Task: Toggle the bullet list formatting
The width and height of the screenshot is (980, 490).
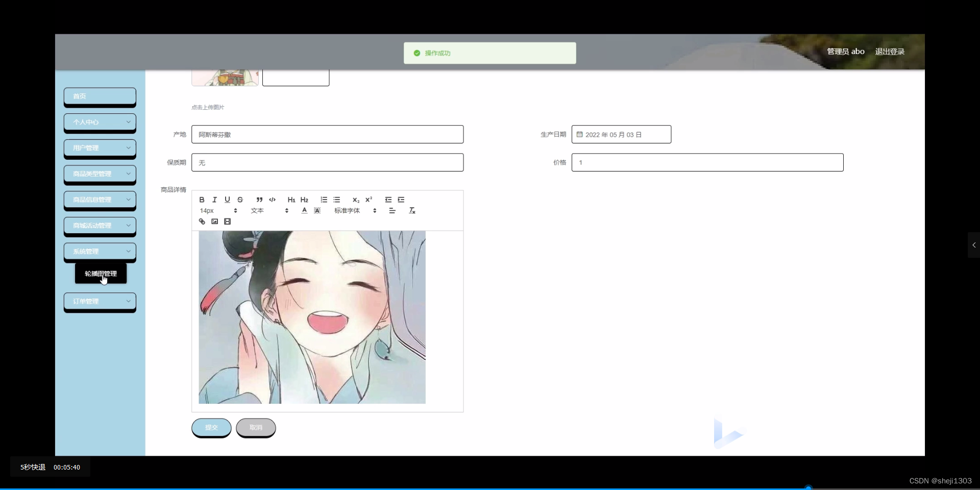Action: (337, 200)
